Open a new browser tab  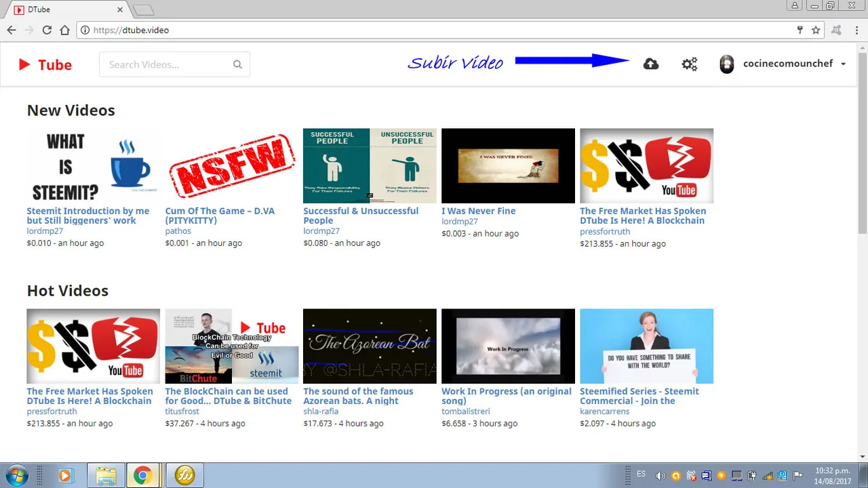click(x=143, y=10)
